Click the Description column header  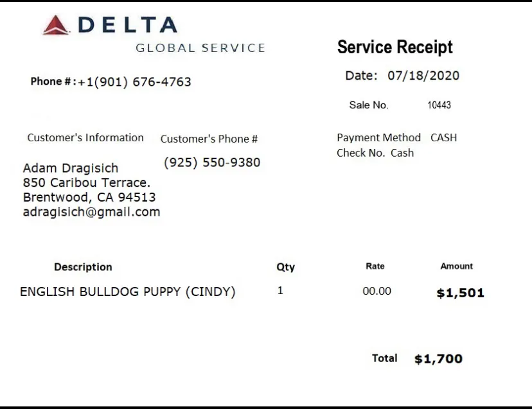83,267
